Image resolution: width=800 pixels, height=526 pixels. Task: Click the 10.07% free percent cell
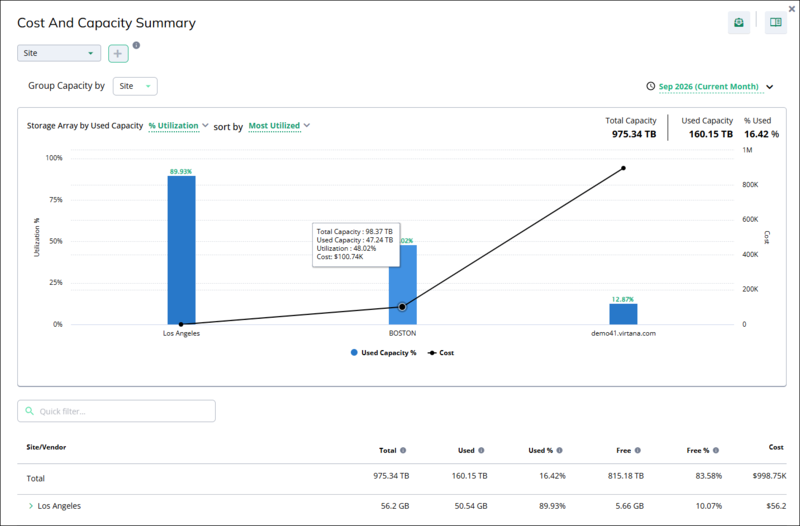(x=709, y=506)
